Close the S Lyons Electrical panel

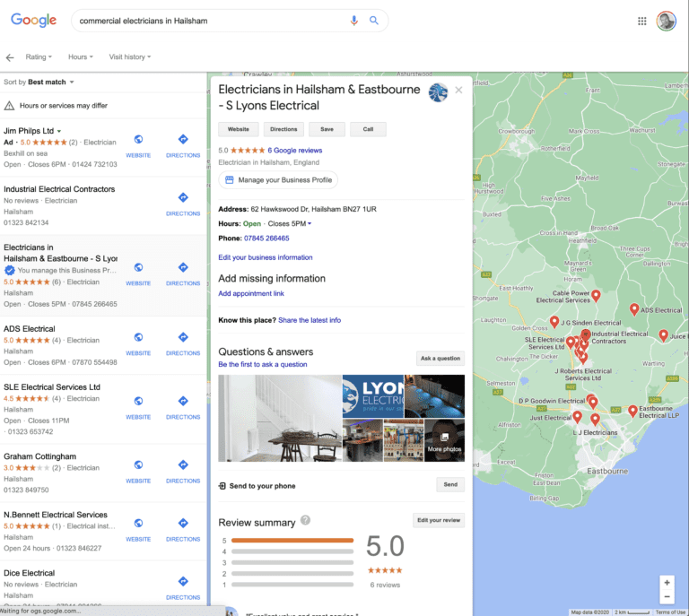pos(458,90)
